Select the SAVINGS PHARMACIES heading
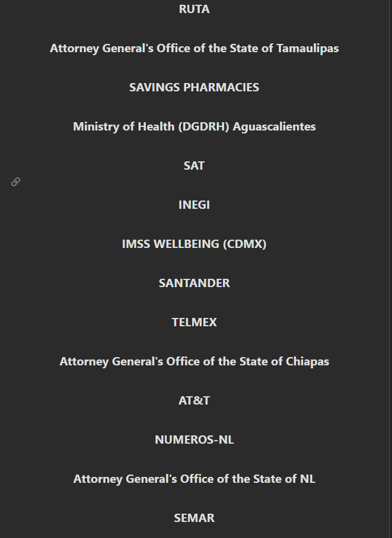Screen dimensions: 392x538 pos(194,88)
